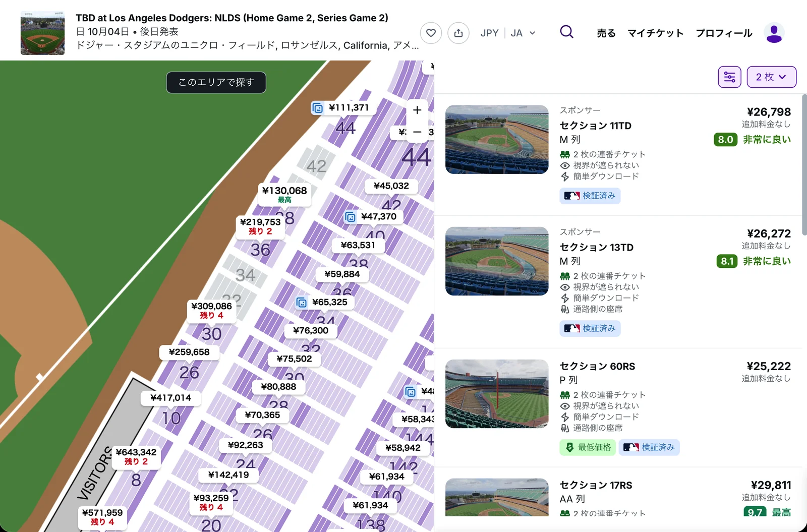The image size is (807, 532).
Task: Open the 売る menu item
Action: pyautogui.click(x=606, y=33)
